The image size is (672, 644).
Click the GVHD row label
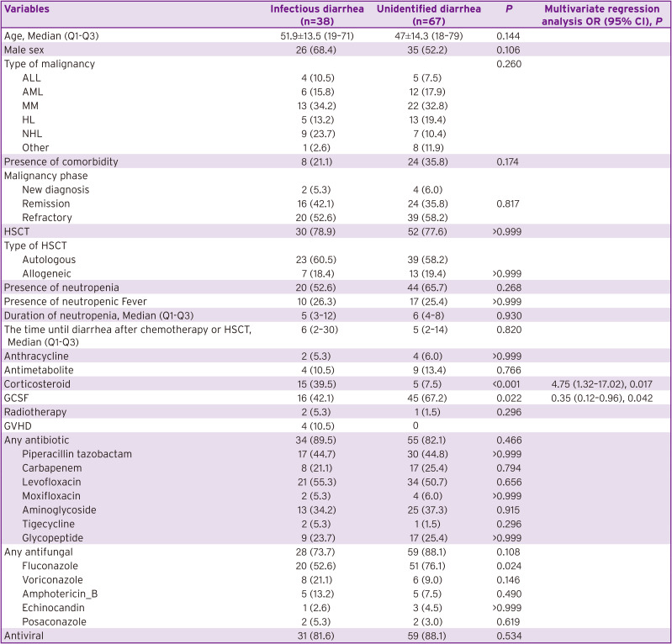[x=18, y=426]
